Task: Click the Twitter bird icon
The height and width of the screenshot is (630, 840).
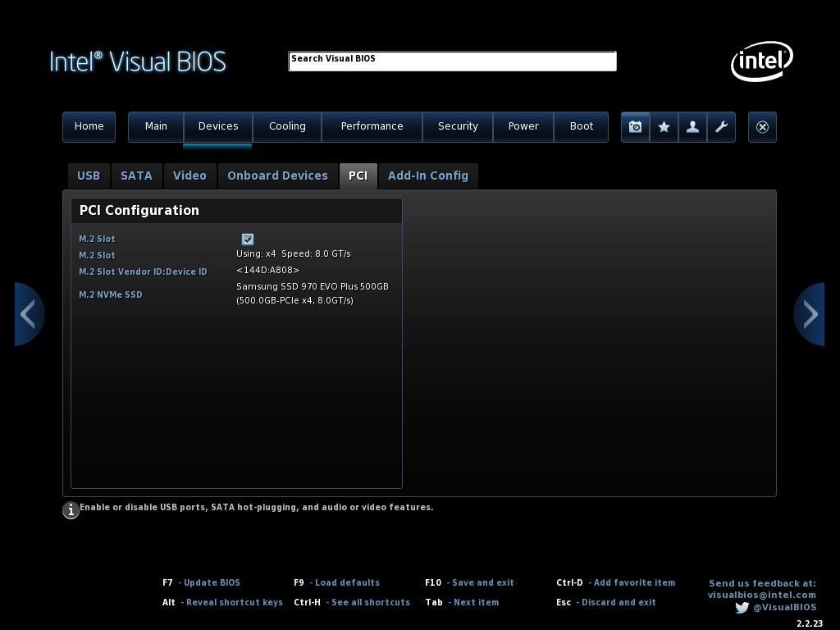Action: click(x=742, y=608)
